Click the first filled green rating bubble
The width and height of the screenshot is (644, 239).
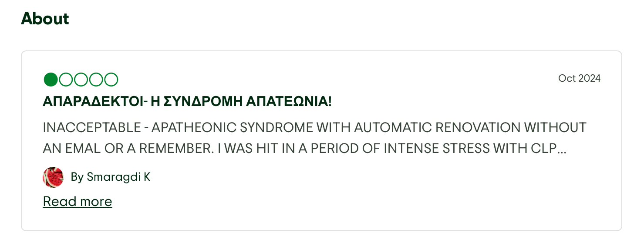(51, 80)
